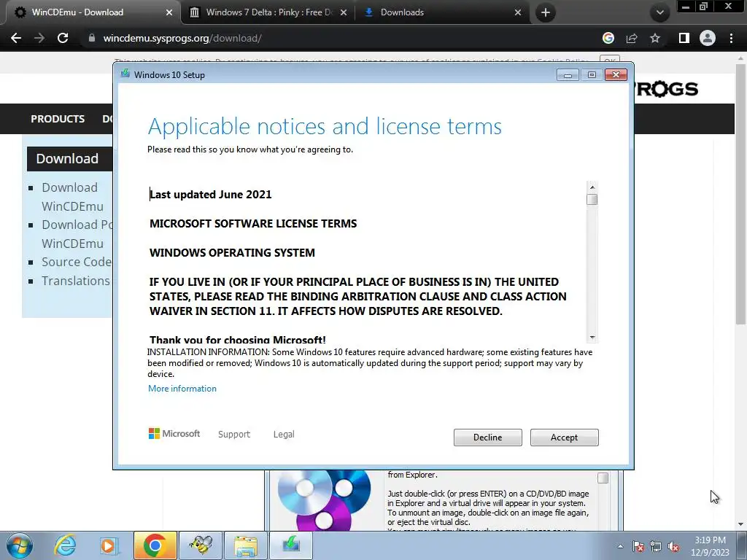Focus the Chrome address bar URL
Viewport: 747px width, 560px height.
pos(182,38)
